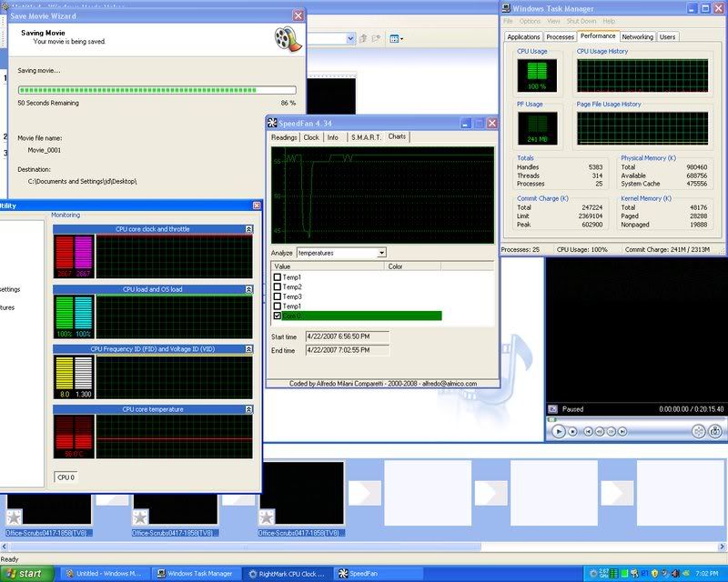Click the Task Manager title bar icon

(506, 8)
